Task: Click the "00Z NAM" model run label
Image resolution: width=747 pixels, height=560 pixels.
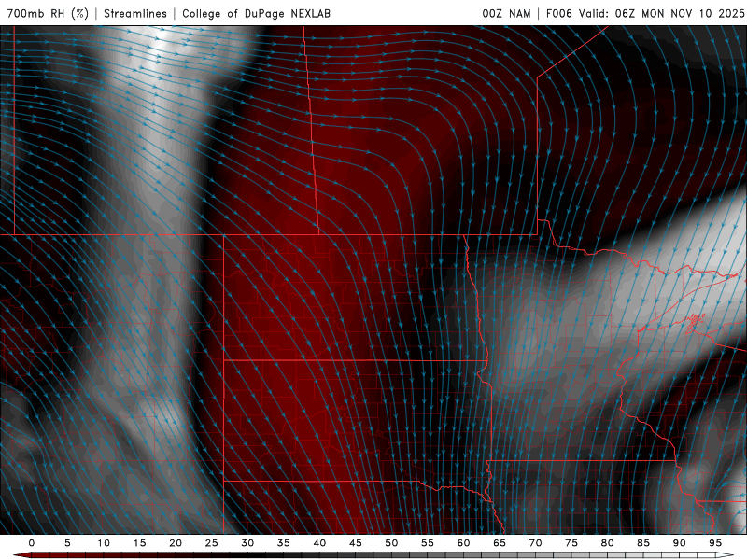Action: click(x=506, y=13)
